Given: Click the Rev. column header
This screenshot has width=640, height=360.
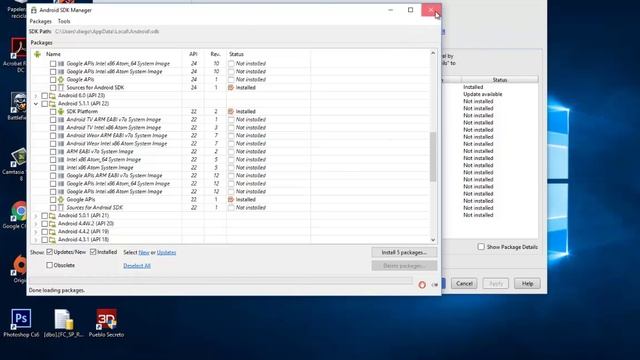Looking at the screenshot, I should [216, 54].
